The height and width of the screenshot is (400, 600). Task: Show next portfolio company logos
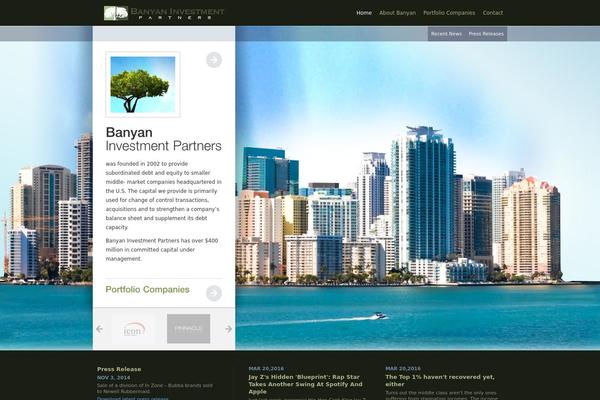tap(228, 329)
